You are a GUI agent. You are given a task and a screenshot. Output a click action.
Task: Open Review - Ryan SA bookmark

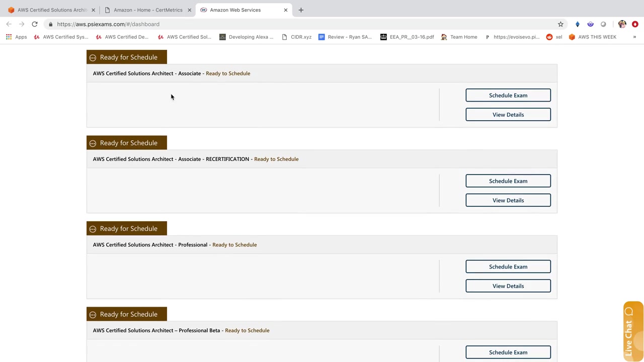pyautogui.click(x=345, y=37)
